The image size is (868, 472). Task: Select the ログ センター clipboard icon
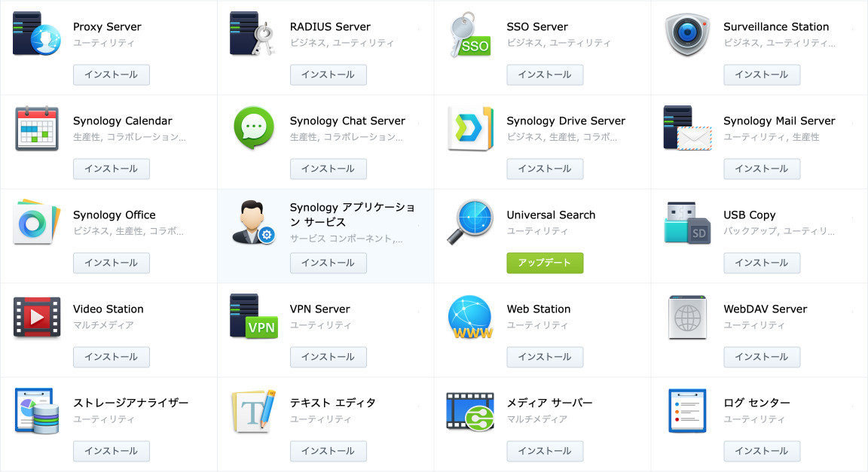point(687,410)
